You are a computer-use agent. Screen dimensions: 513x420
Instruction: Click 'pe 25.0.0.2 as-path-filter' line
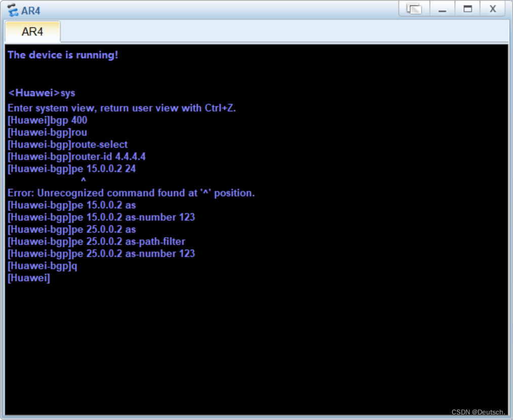[97, 242]
